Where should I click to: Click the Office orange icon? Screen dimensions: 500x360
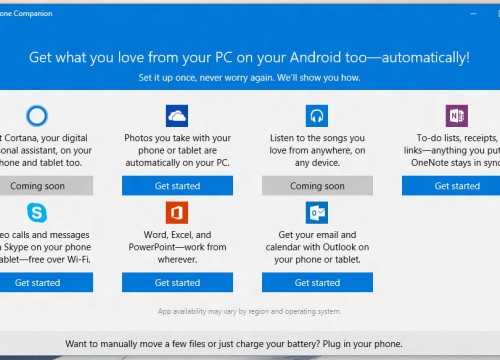tap(177, 213)
